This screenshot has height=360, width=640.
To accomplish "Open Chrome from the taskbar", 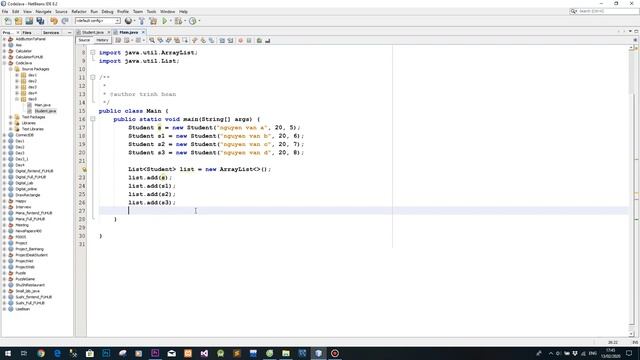I will [x=41, y=353].
